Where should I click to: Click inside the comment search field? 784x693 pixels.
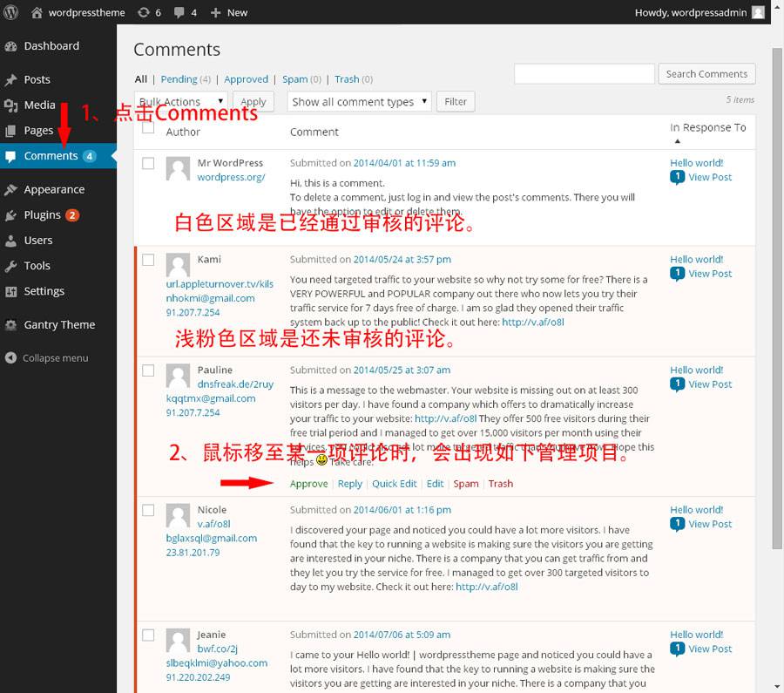[x=584, y=73]
